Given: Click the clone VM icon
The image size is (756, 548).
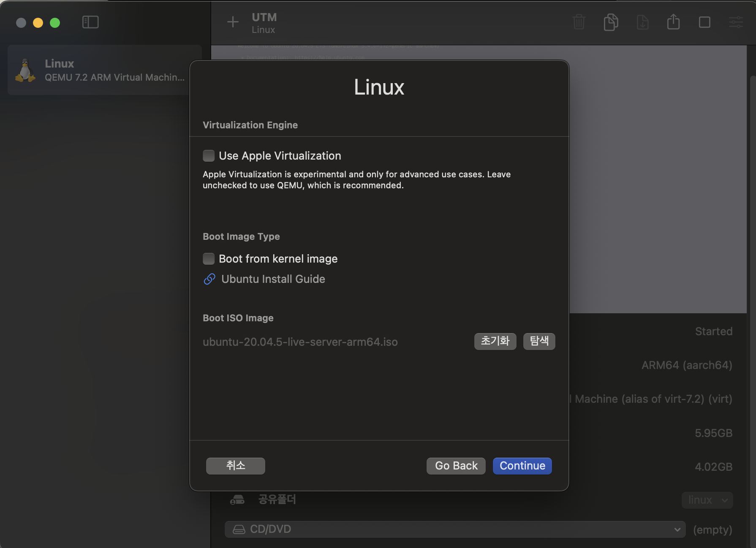Looking at the screenshot, I should (x=611, y=22).
